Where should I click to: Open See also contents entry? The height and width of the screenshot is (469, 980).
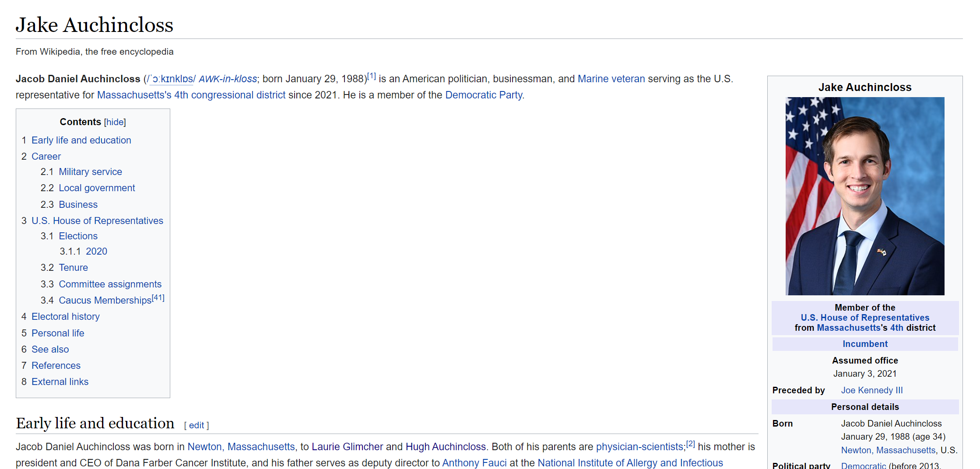[50, 349]
